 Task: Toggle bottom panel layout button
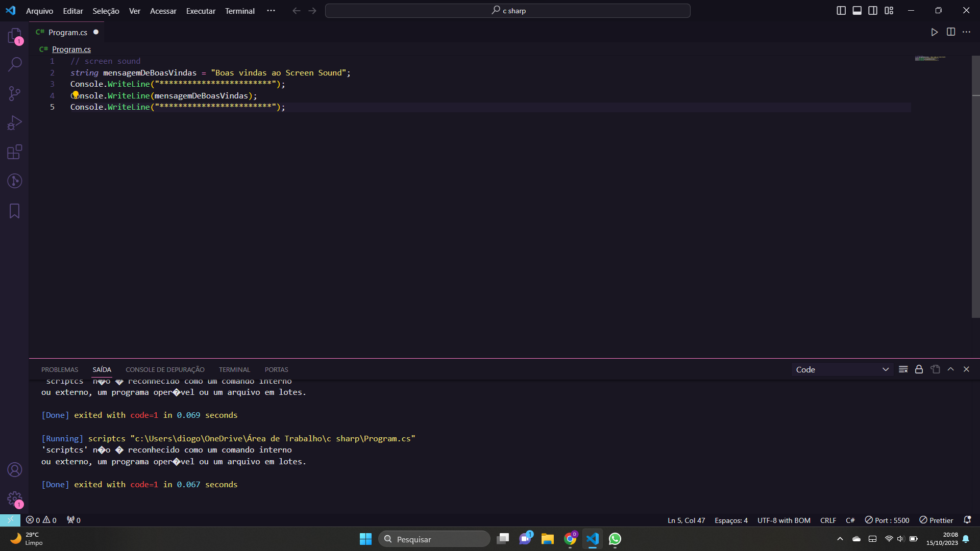pyautogui.click(x=857, y=11)
